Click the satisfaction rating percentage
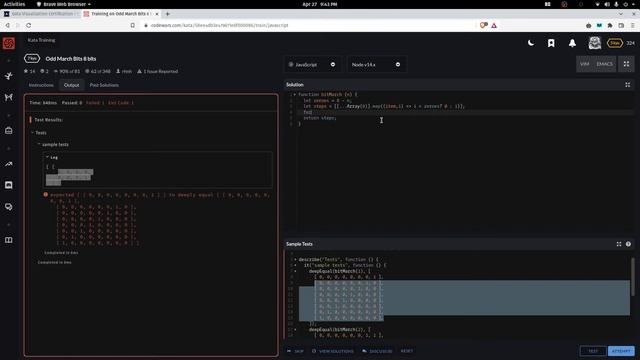This screenshot has height=360, width=640. (67, 71)
